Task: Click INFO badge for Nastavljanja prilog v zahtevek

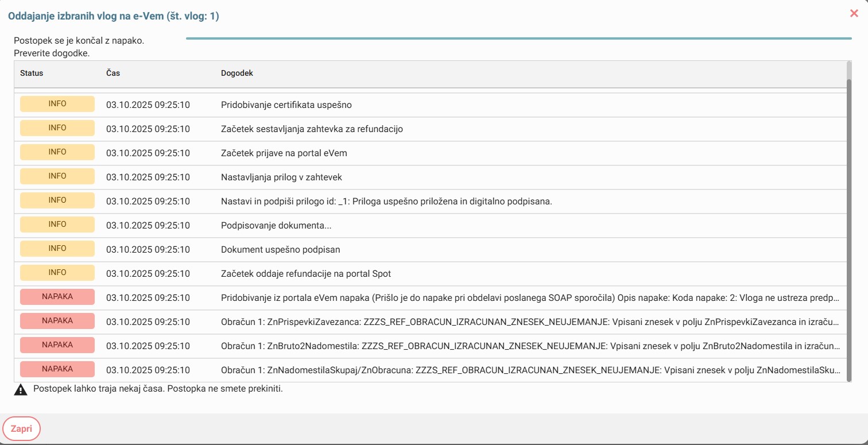Action: click(x=57, y=177)
